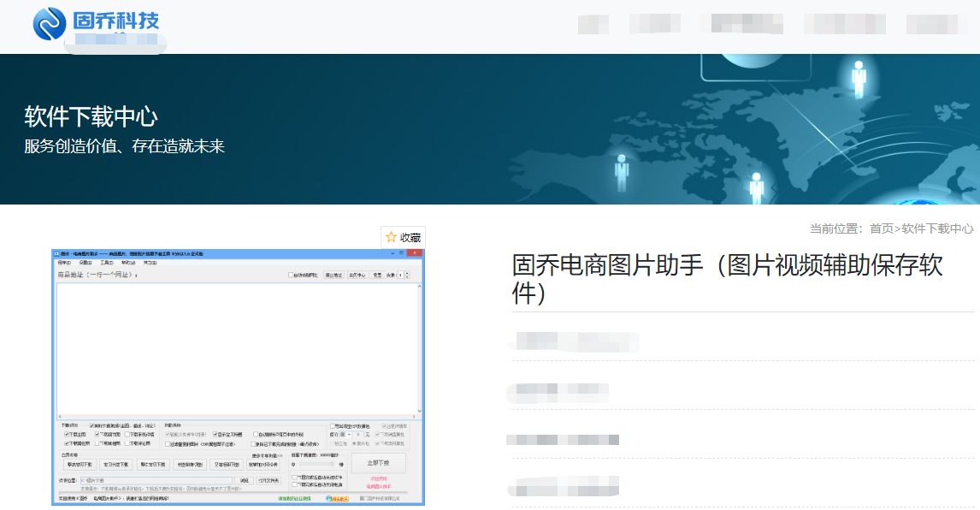Open 软件下载中心 breadcrumb link
Screen dimensions: 980x510
click(x=937, y=229)
